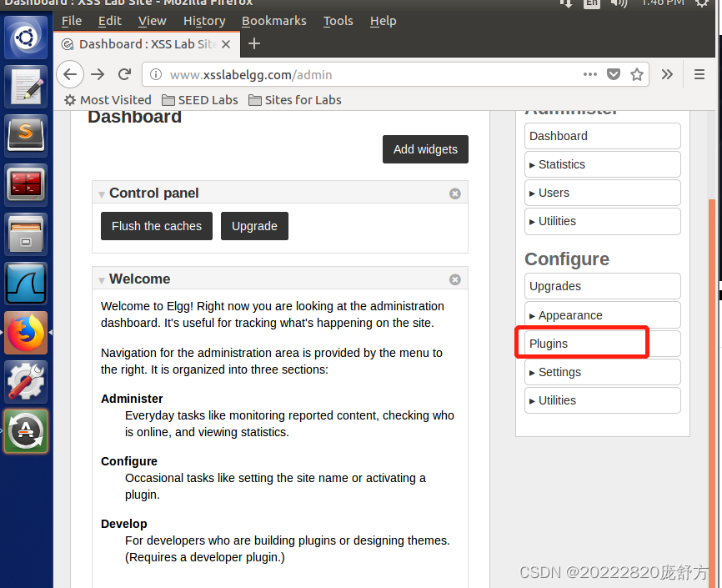
Task: Show more toolbar tools chevron
Action: point(667,74)
